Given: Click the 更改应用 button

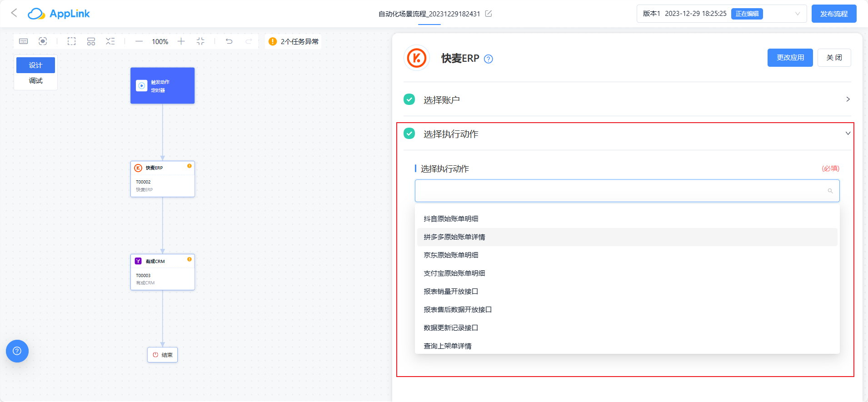Looking at the screenshot, I should 790,58.
